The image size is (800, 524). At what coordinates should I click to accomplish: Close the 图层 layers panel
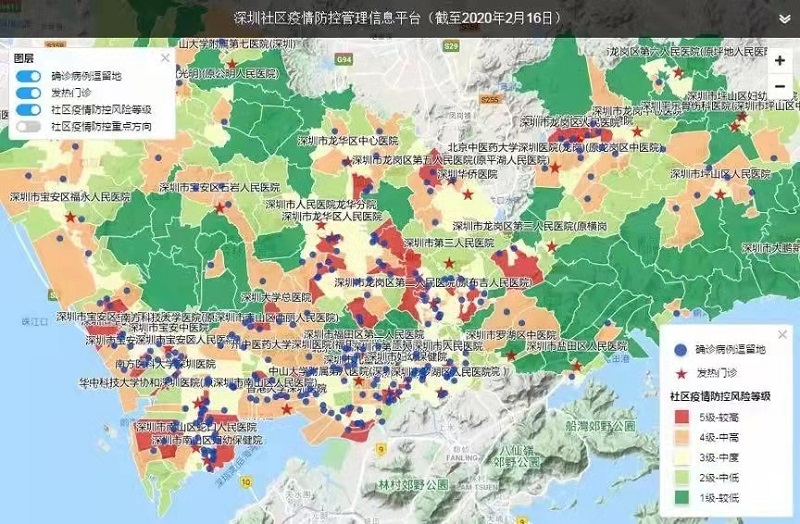(x=165, y=58)
